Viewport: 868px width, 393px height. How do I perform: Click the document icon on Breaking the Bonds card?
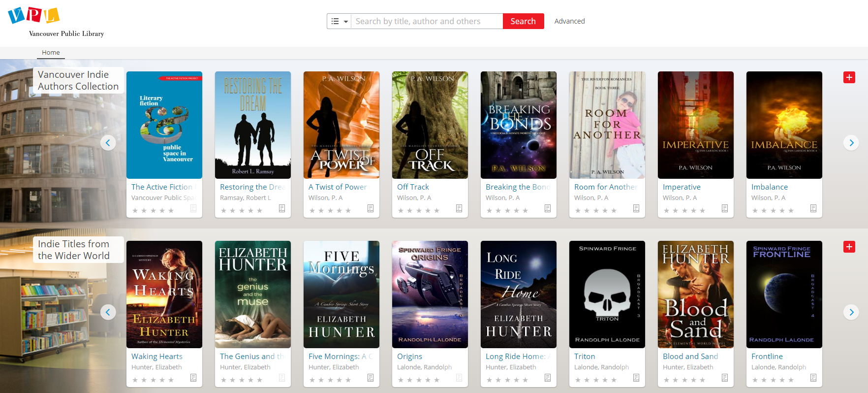coord(548,208)
